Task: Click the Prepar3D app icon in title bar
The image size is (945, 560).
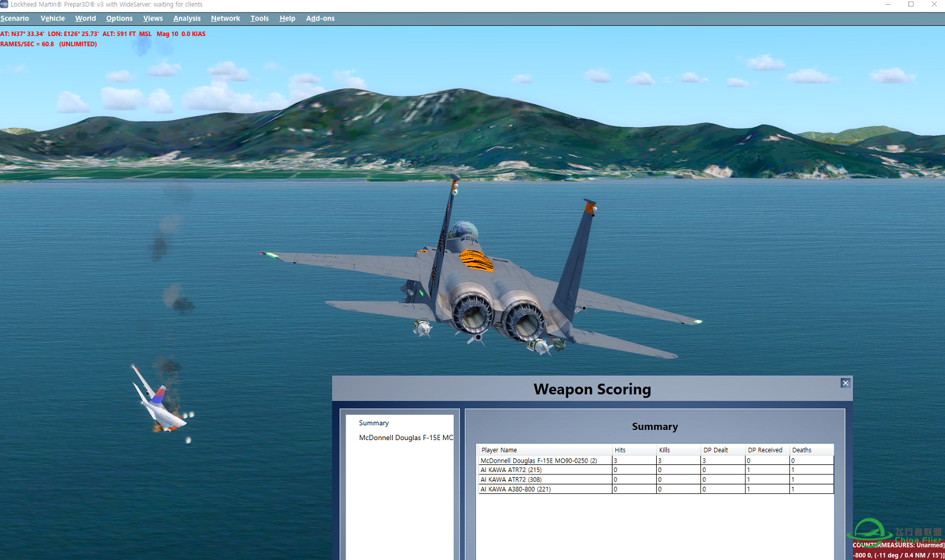Action: pos(4,4)
